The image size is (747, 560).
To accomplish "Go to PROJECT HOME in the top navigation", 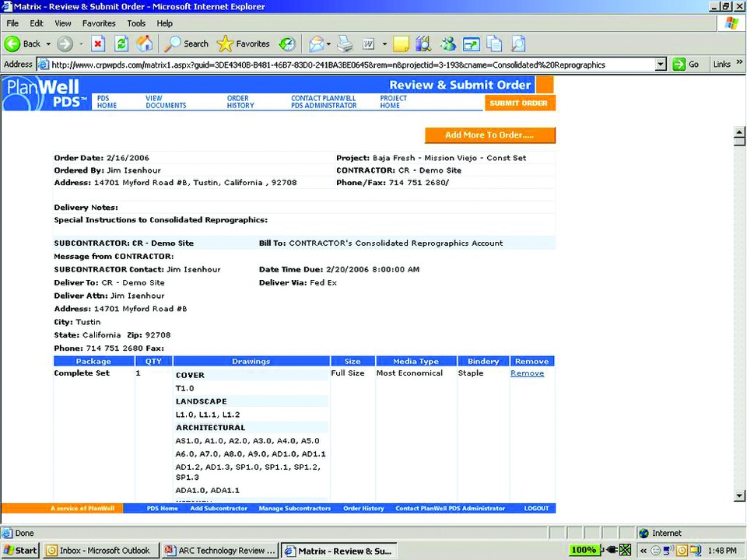I will (393, 102).
